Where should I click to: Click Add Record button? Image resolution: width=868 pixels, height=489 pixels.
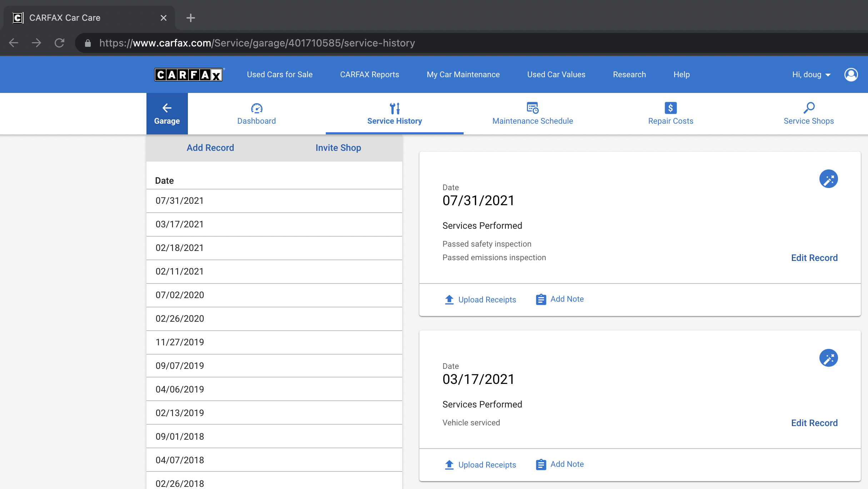(210, 148)
